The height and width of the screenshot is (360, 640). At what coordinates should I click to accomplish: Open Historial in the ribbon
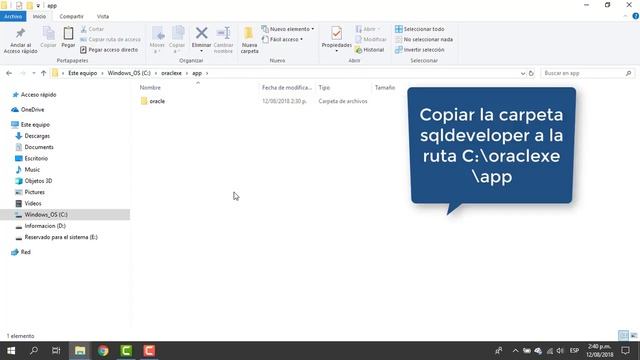point(370,49)
